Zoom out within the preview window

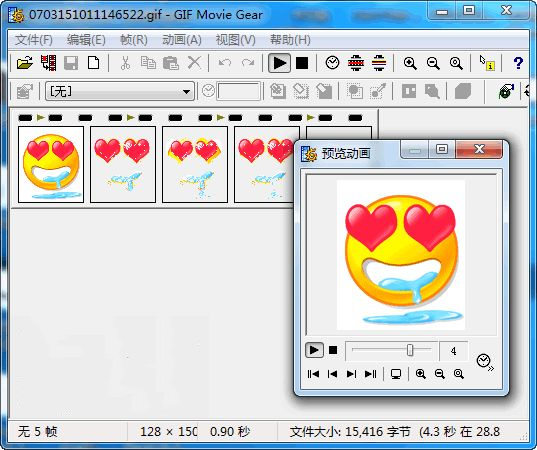[x=440, y=374]
